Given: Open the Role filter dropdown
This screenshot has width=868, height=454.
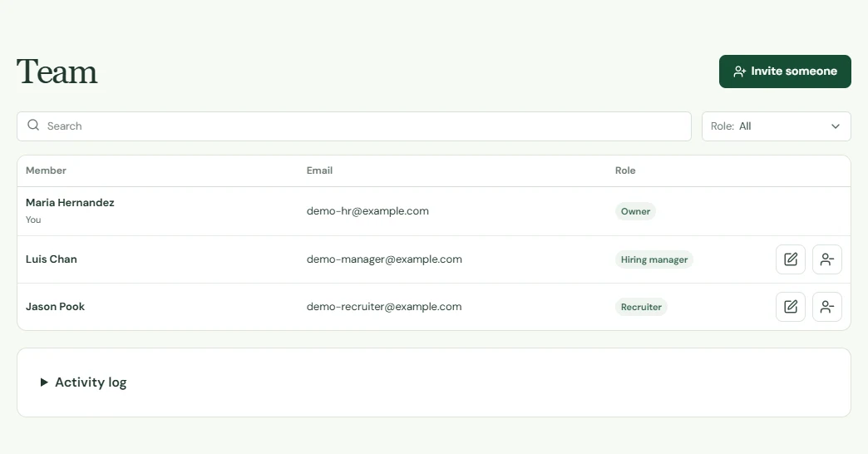Looking at the screenshot, I should click(776, 126).
